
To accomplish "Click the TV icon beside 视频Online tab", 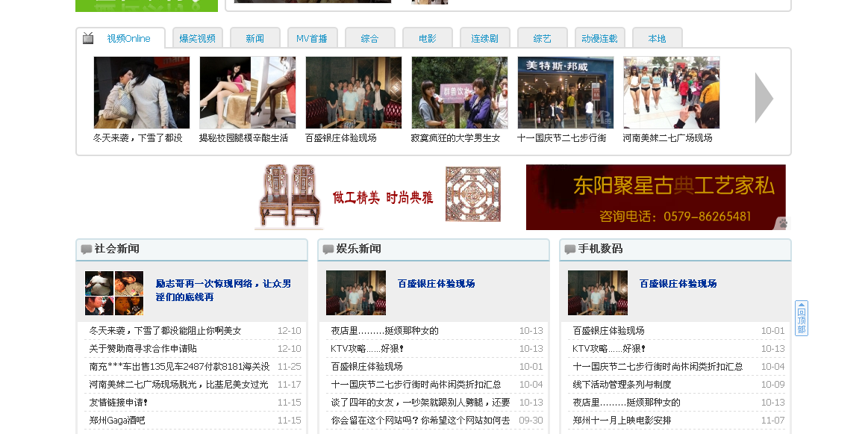I will pos(87,37).
